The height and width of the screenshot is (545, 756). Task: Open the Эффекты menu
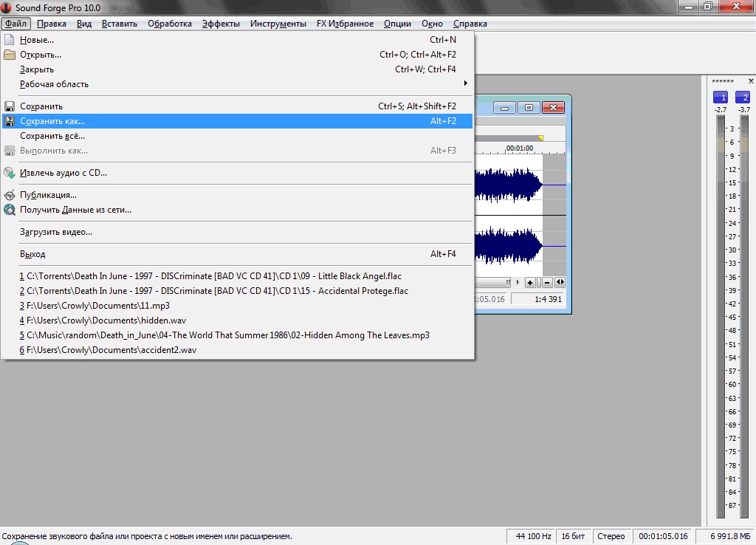[221, 24]
